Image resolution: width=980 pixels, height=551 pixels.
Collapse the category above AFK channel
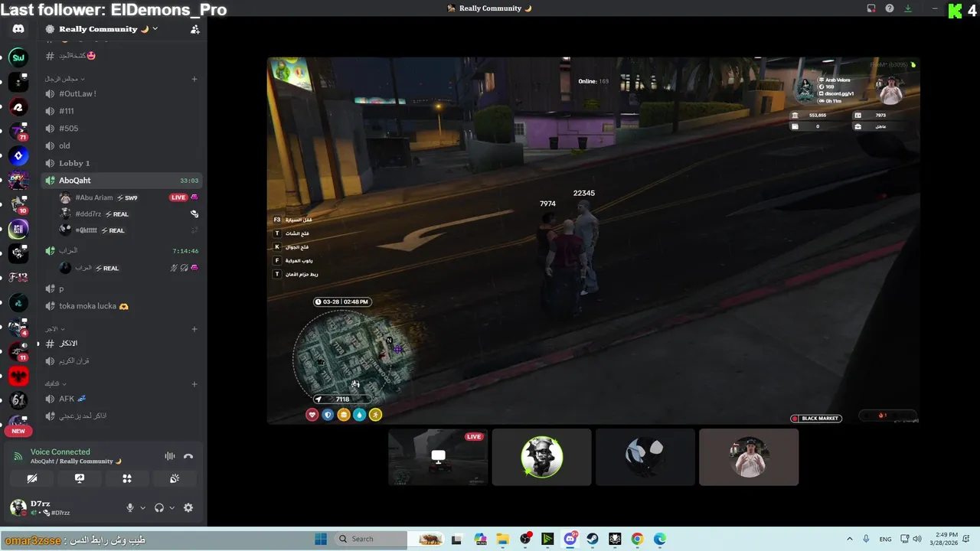coord(55,383)
